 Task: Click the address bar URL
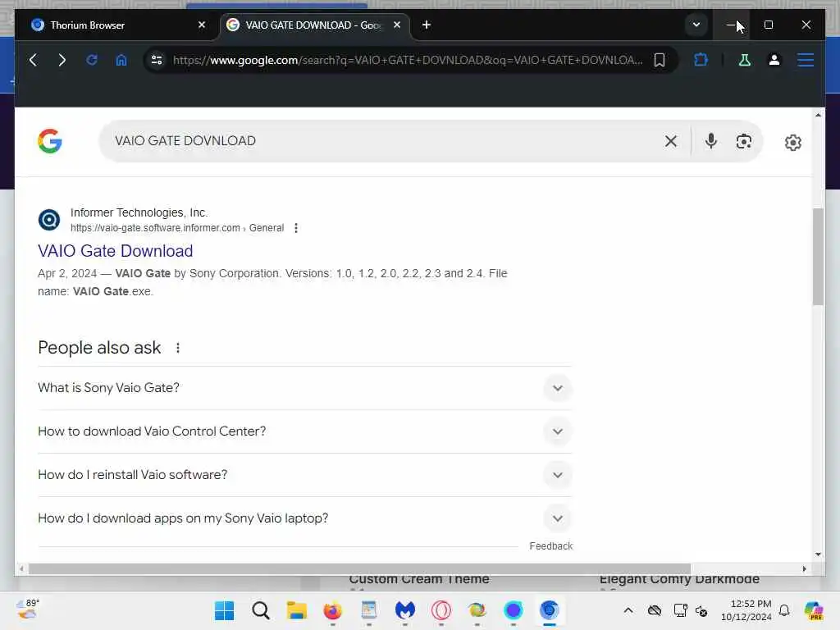407,60
